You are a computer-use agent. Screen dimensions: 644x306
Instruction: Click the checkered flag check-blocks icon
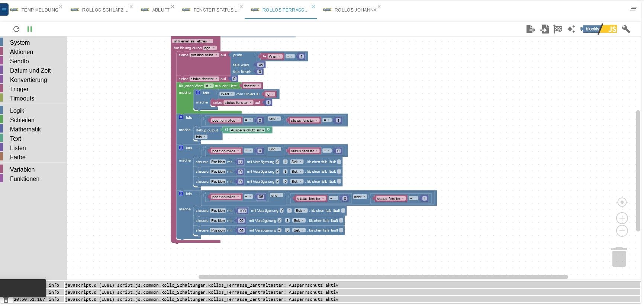pyautogui.click(x=558, y=29)
